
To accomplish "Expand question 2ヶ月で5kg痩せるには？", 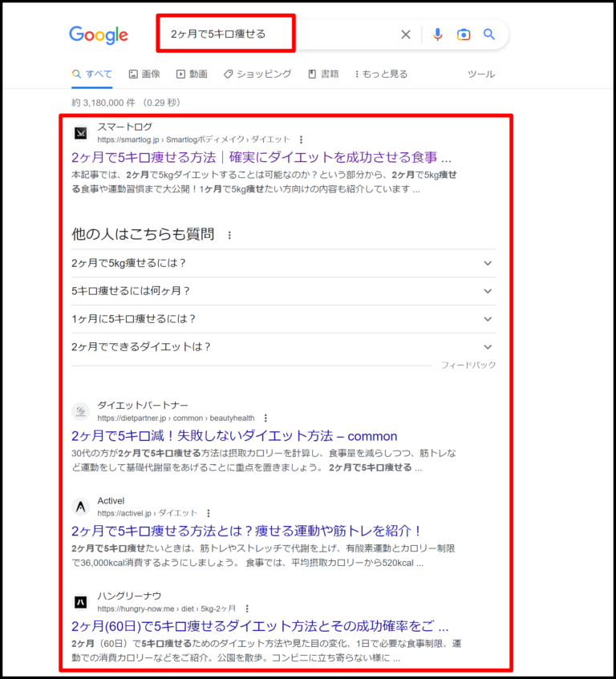I will 283,263.
